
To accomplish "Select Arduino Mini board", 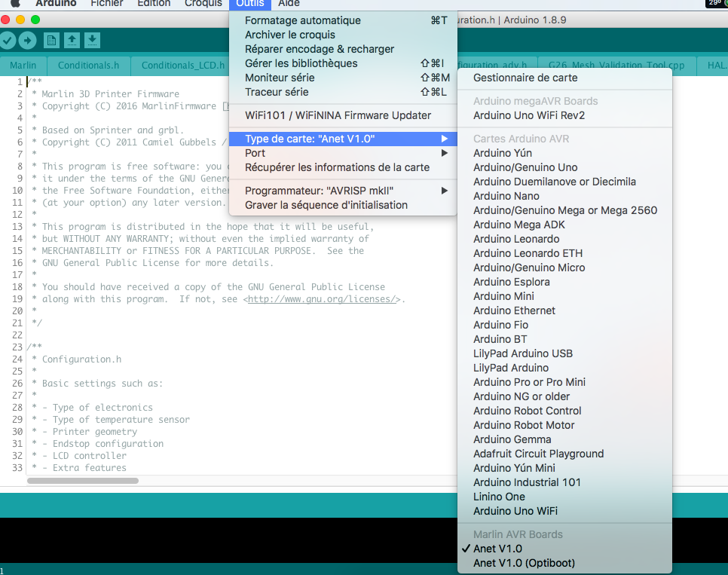I will click(564, 296).
